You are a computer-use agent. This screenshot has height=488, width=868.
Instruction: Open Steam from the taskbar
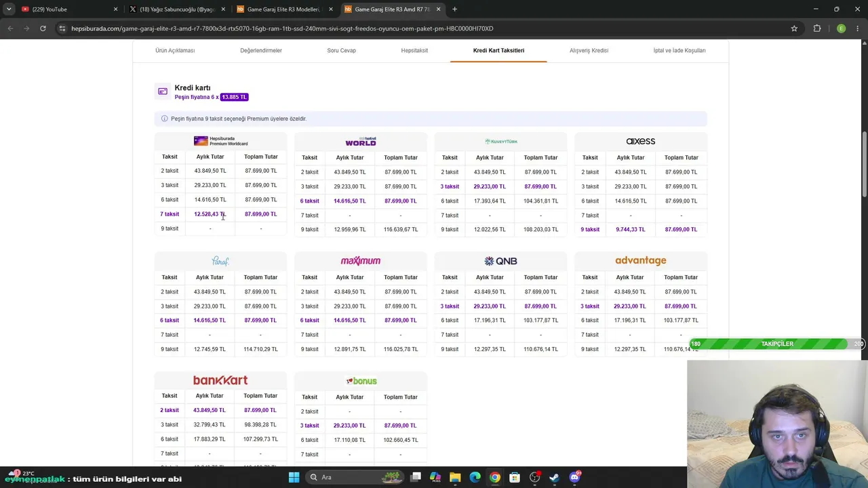554,477
